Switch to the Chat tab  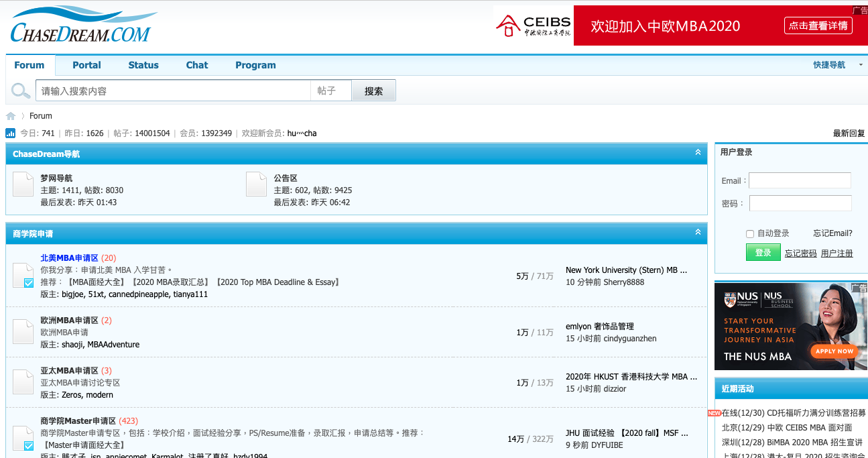197,65
